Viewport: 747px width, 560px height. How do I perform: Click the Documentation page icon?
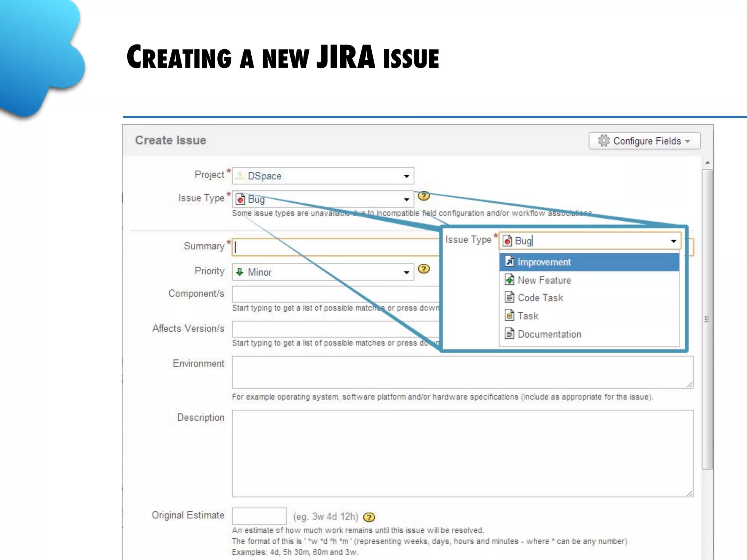(x=510, y=333)
